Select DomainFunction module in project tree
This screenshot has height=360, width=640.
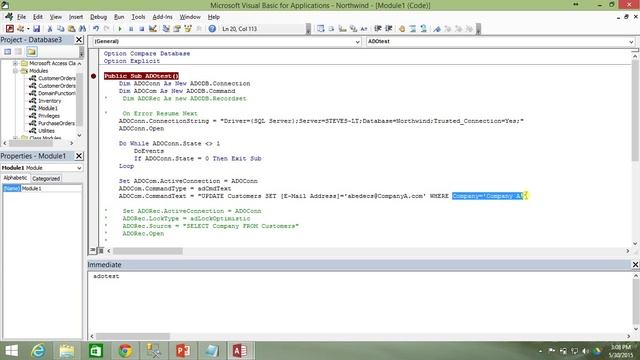click(57, 93)
